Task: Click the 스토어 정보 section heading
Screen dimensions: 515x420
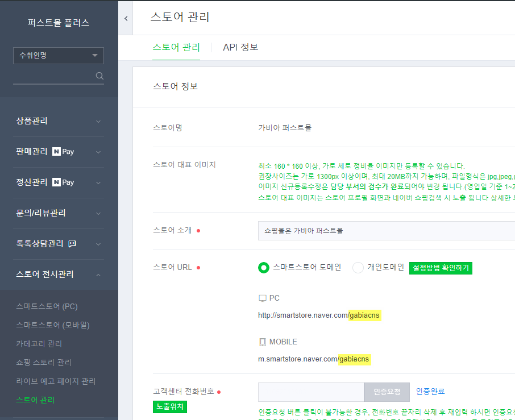Action: [x=176, y=86]
